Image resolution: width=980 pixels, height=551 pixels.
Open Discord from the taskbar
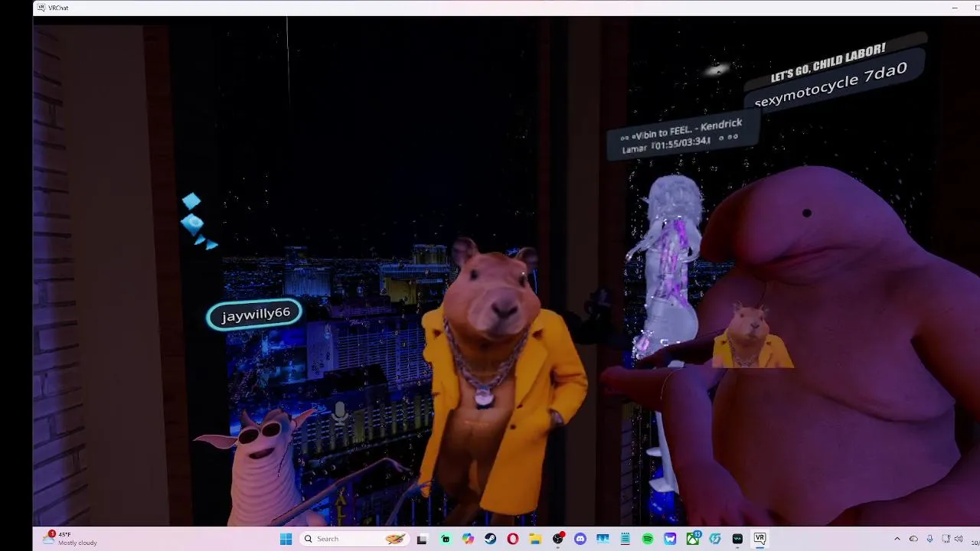coord(580,539)
